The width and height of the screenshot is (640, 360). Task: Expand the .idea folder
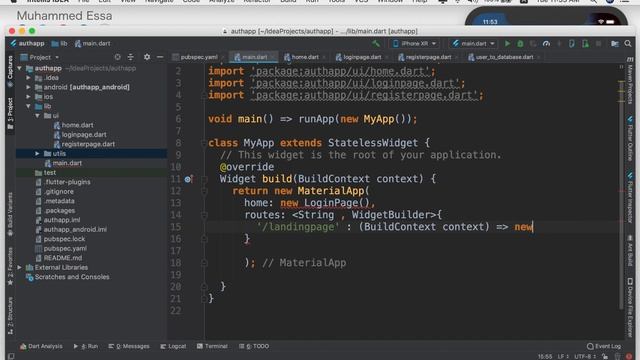[29, 78]
